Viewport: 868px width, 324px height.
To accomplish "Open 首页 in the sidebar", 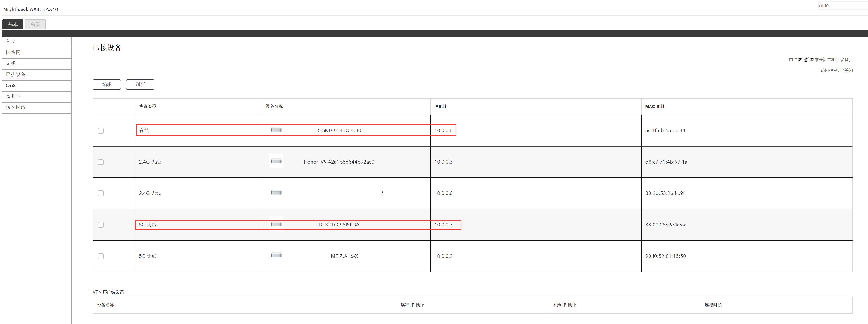I will (x=11, y=41).
